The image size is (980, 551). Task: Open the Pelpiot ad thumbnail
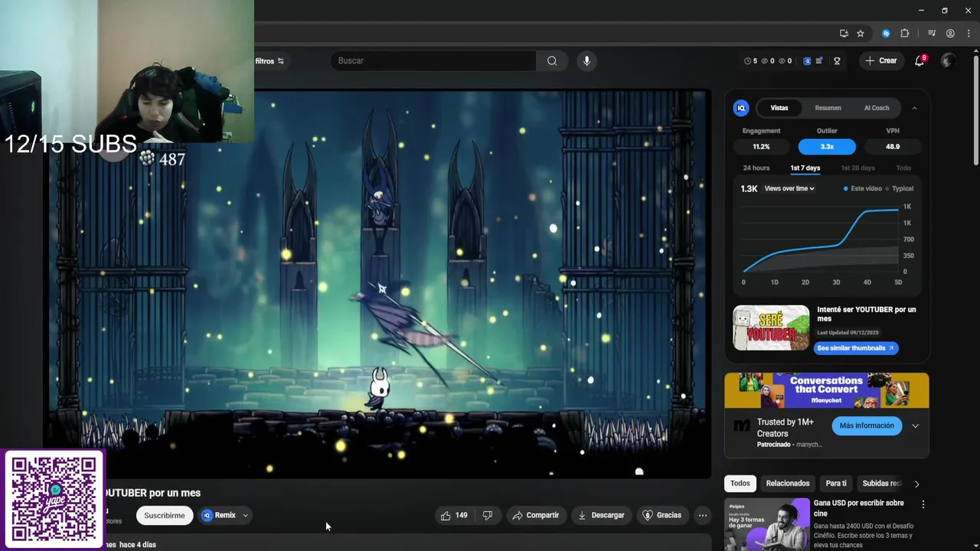767,525
